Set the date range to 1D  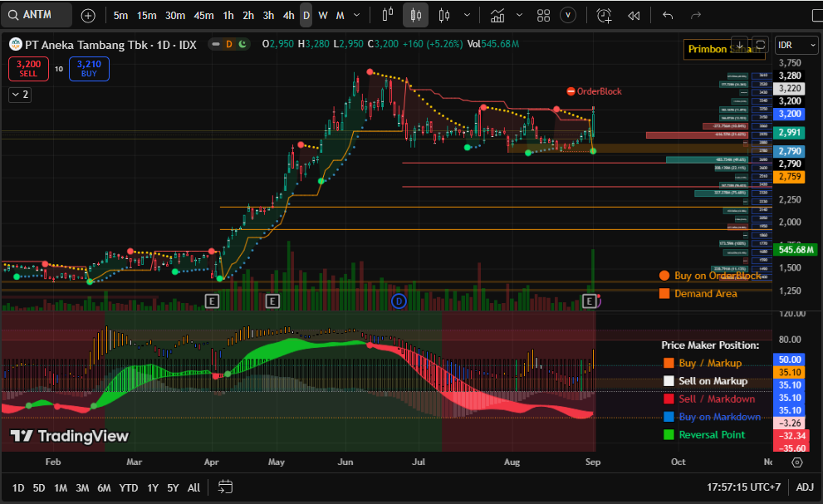(17, 487)
